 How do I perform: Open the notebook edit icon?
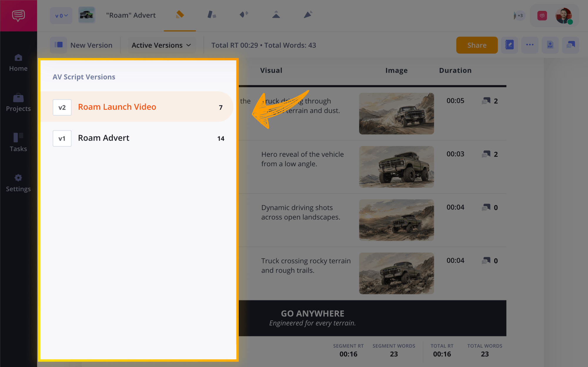(x=509, y=45)
